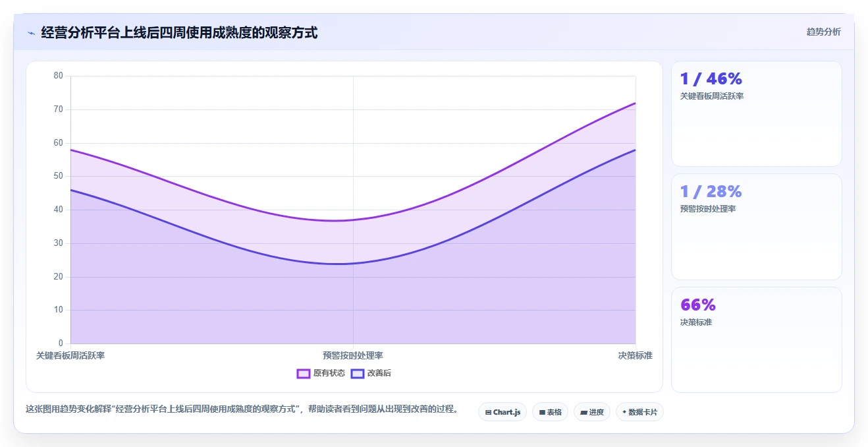Click the 50 y-axis tick label
The image size is (868, 447).
click(59, 176)
